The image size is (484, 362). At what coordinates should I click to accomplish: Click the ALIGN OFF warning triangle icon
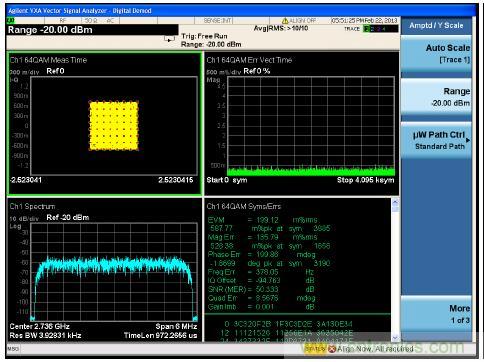click(285, 21)
